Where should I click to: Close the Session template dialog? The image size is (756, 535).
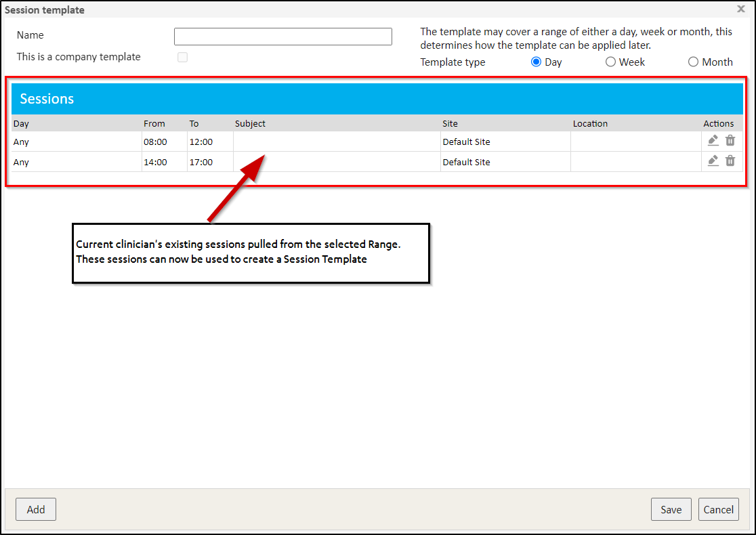[740, 10]
